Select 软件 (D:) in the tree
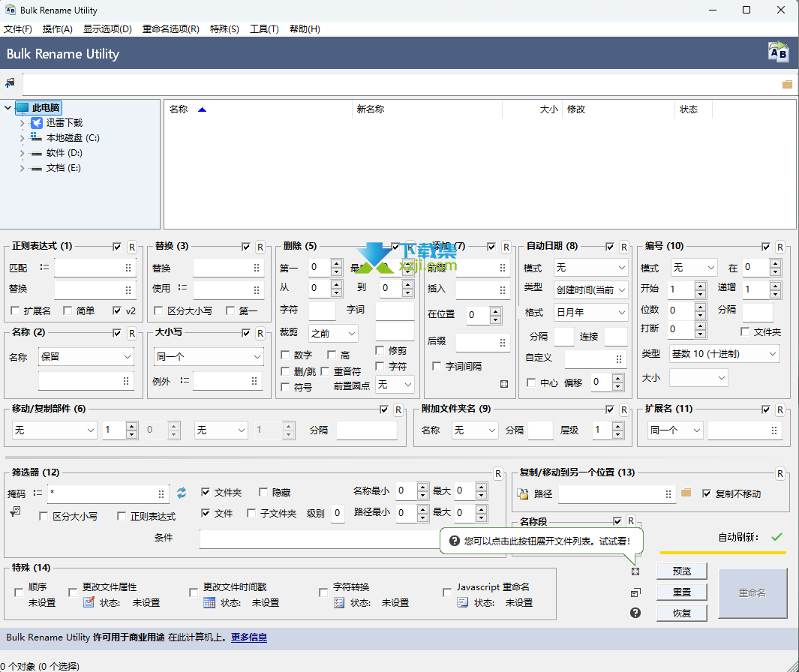Screen dimensions: 799x672 65,153
